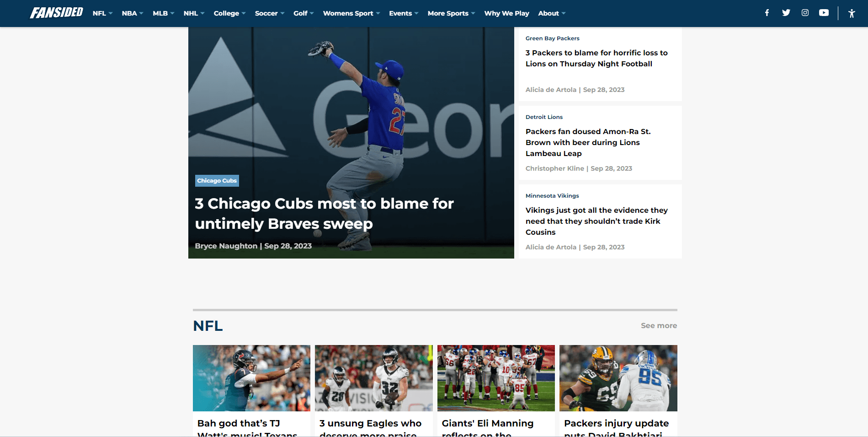Click the FanSided logo
The image size is (868, 437).
point(56,13)
